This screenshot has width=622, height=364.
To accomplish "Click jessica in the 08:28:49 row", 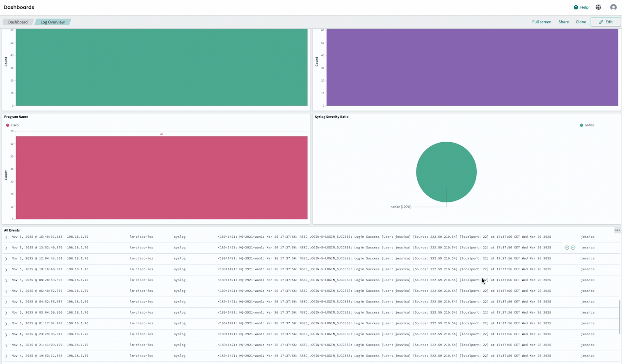I will point(588,280).
